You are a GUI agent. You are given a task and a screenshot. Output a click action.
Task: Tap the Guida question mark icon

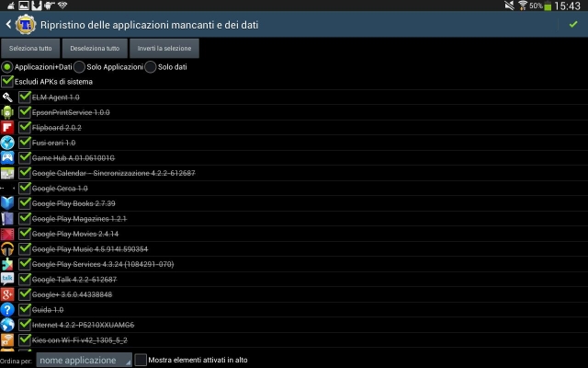pyautogui.click(x=7, y=309)
